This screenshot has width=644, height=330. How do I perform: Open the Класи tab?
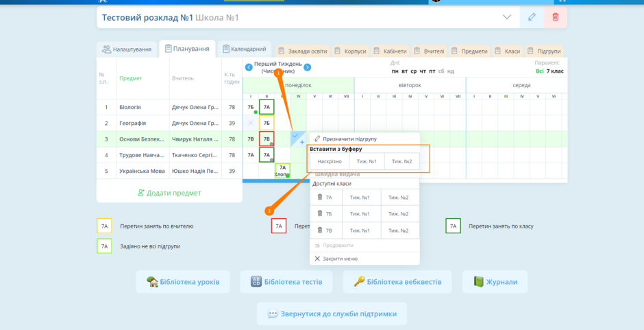pyautogui.click(x=508, y=51)
